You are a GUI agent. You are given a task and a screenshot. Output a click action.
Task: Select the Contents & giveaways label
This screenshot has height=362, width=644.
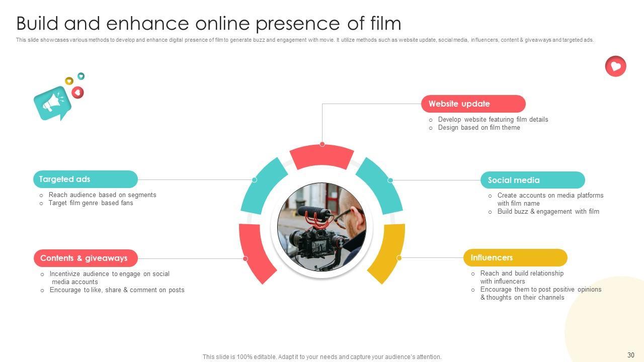86,258
